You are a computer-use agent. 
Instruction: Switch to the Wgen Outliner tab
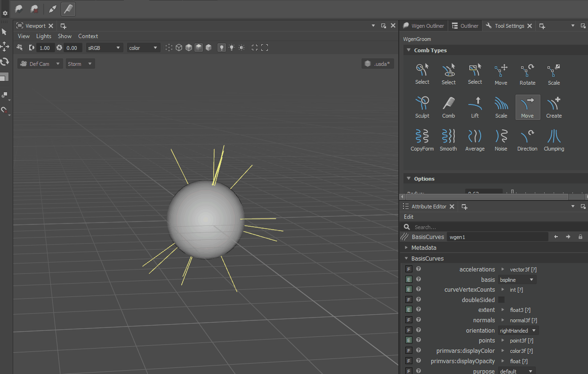[423, 26]
